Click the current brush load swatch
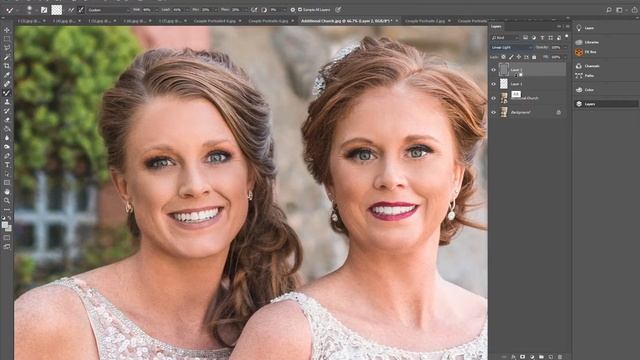Screen dimensions: 640x360 tap(56, 10)
